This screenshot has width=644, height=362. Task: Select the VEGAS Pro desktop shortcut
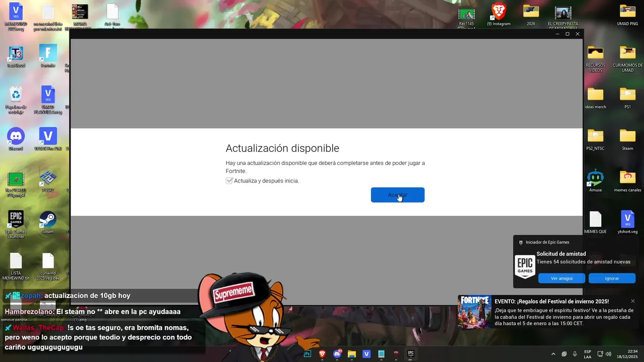pos(48,139)
